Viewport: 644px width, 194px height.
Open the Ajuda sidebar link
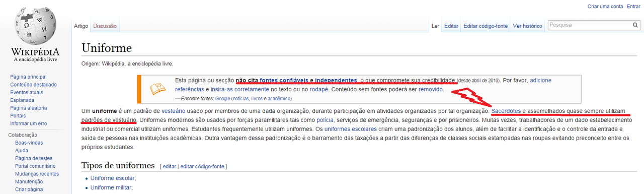click(22, 150)
